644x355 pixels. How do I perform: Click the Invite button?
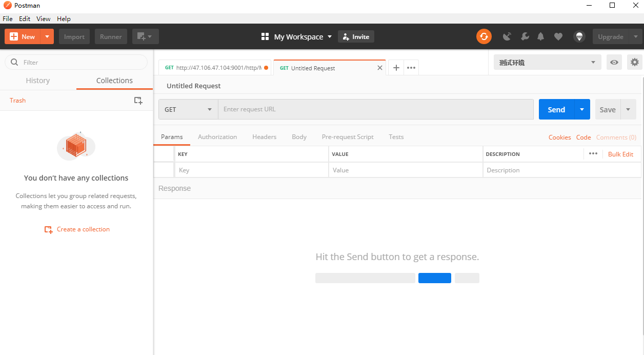coord(356,36)
